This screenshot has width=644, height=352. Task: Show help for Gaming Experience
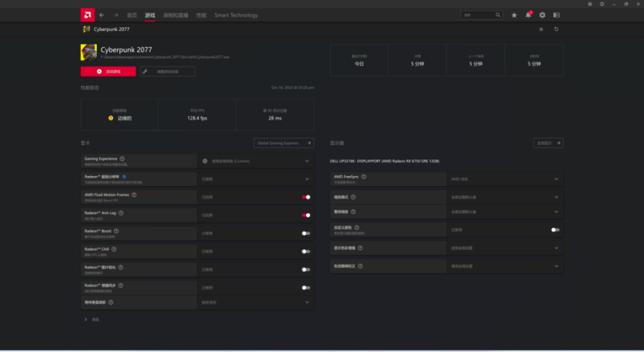122,159
